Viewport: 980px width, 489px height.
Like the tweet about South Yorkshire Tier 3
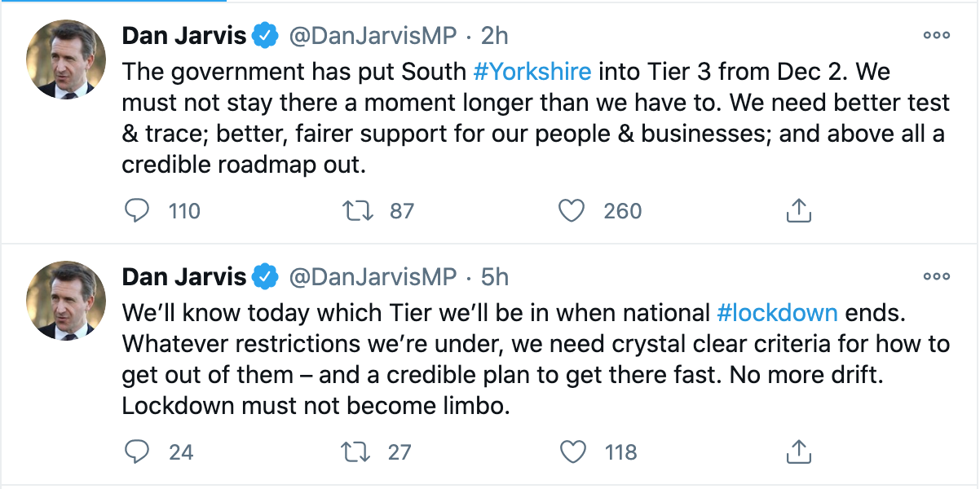coord(572,211)
